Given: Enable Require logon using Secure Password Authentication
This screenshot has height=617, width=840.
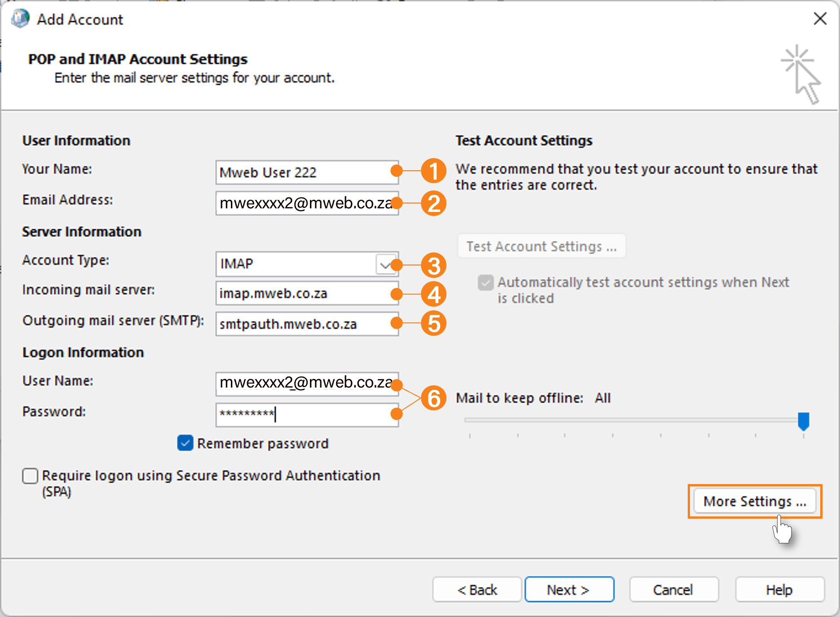Looking at the screenshot, I should point(30,476).
